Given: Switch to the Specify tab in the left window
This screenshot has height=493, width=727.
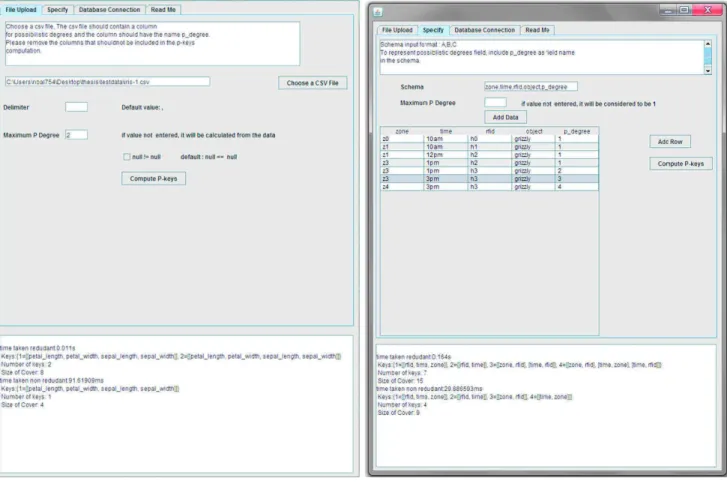Looking at the screenshot, I should (x=57, y=10).
